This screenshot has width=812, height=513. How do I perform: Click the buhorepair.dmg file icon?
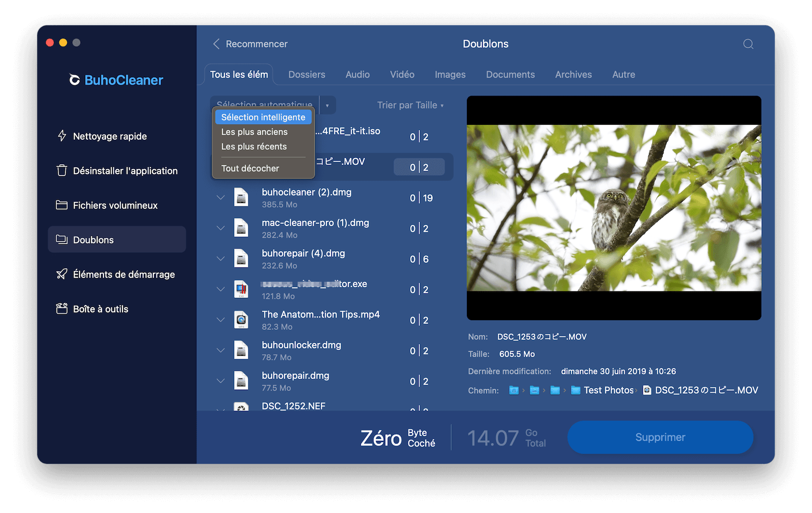click(241, 381)
